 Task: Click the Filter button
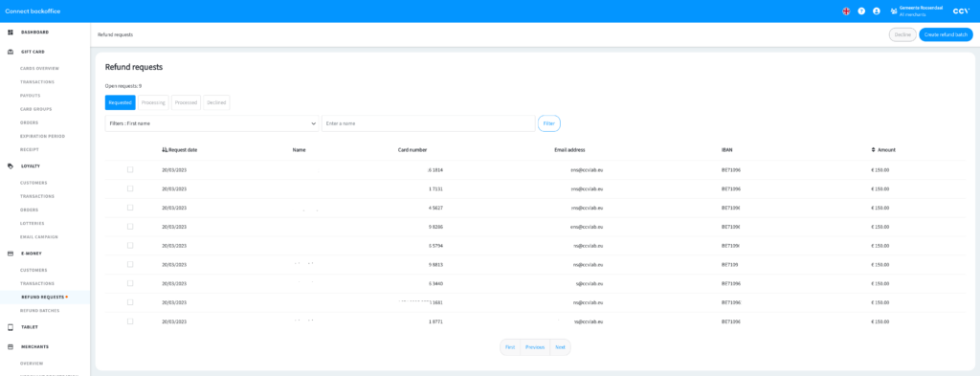548,123
